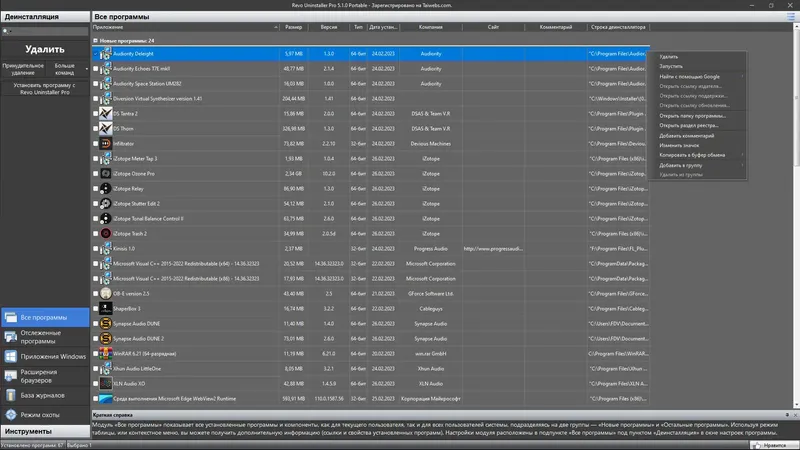Open the Инструменты section header
The width and height of the screenshot is (800, 450).
tap(45, 432)
